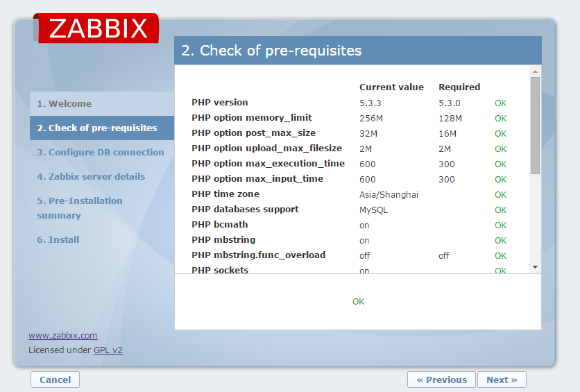580x392 pixels.
Task: Click the Cancel button
Action: (x=55, y=380)
